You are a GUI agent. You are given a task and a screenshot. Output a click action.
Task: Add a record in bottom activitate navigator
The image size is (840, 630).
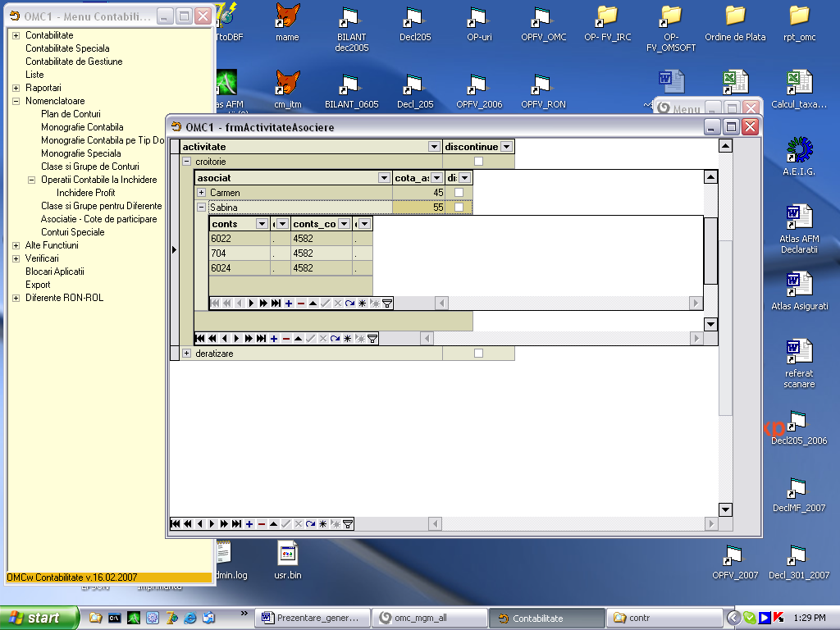pos(249,524)
